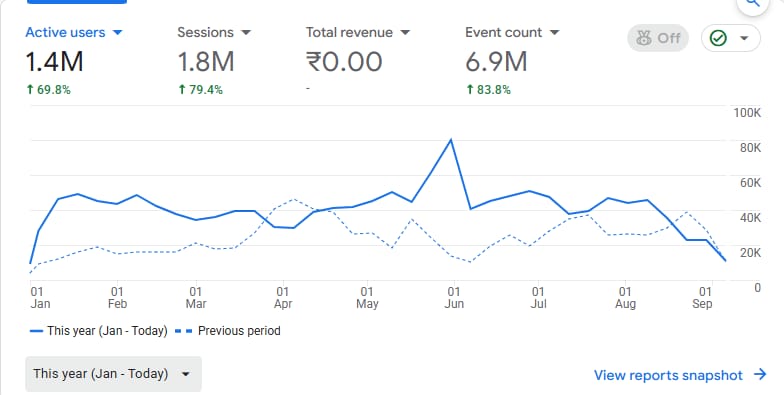
Task: Click the 01 Feb axis label
Action: (118, 298)
